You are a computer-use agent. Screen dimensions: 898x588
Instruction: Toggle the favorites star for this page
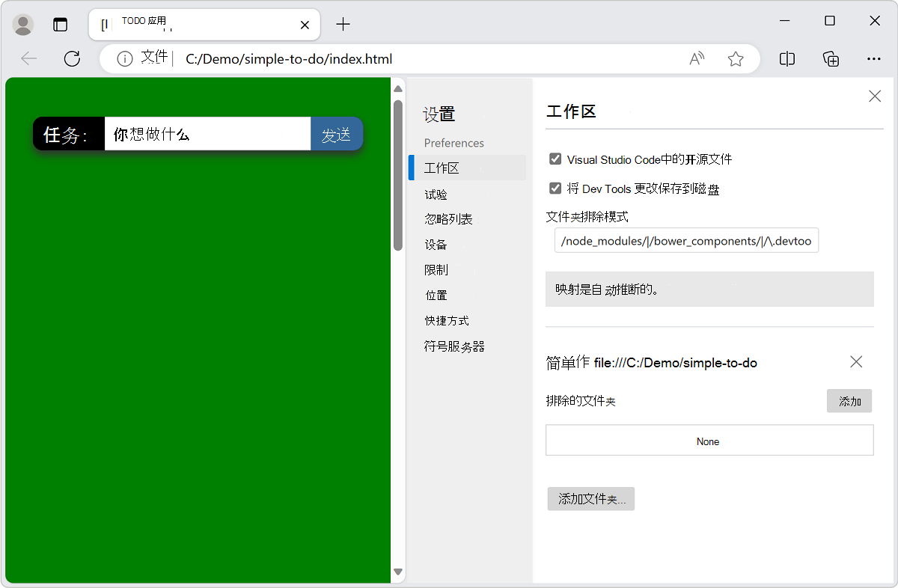click(x=736, y=58)
